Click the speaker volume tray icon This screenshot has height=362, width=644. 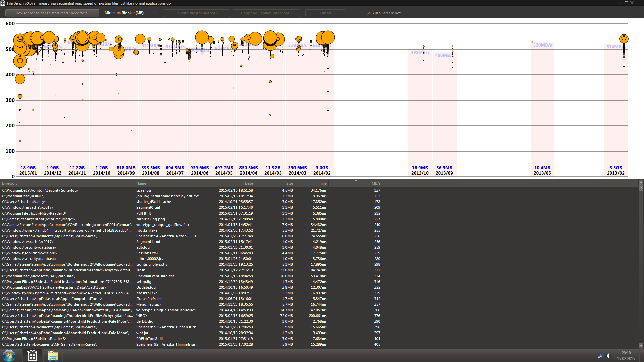608,356
